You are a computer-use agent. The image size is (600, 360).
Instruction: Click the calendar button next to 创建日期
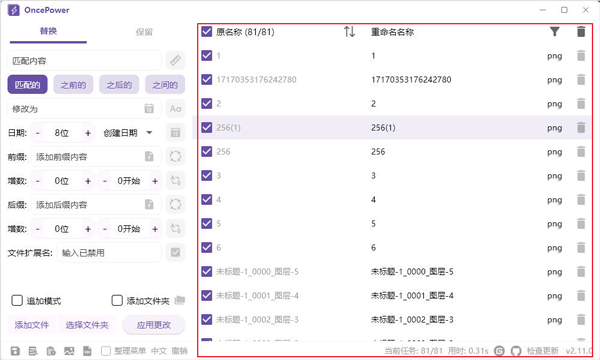175,133
